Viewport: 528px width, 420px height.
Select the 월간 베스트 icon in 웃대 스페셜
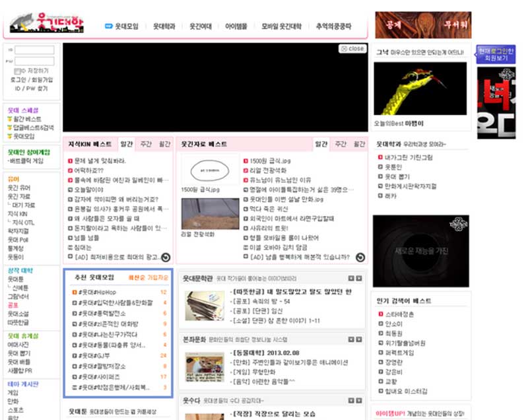(x=9, y=118)
